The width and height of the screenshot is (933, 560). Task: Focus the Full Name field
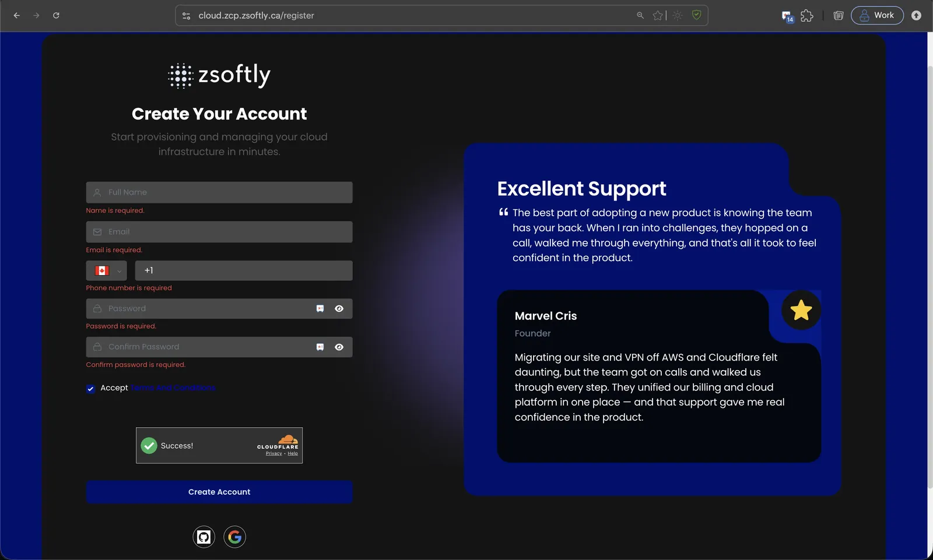219,192
